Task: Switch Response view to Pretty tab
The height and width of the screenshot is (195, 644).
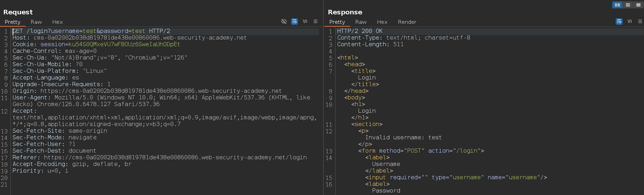Action: click(x=337, y=22)
